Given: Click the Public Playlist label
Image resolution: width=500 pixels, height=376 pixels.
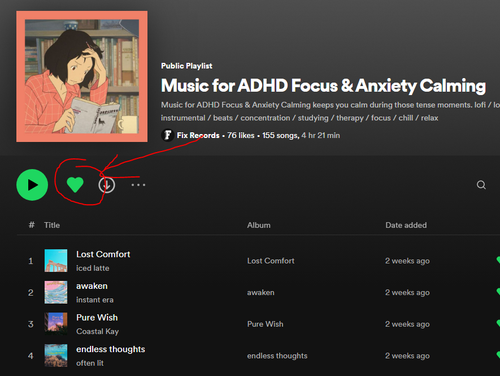Looking at the screenshot, I should [x=187, y=66].
